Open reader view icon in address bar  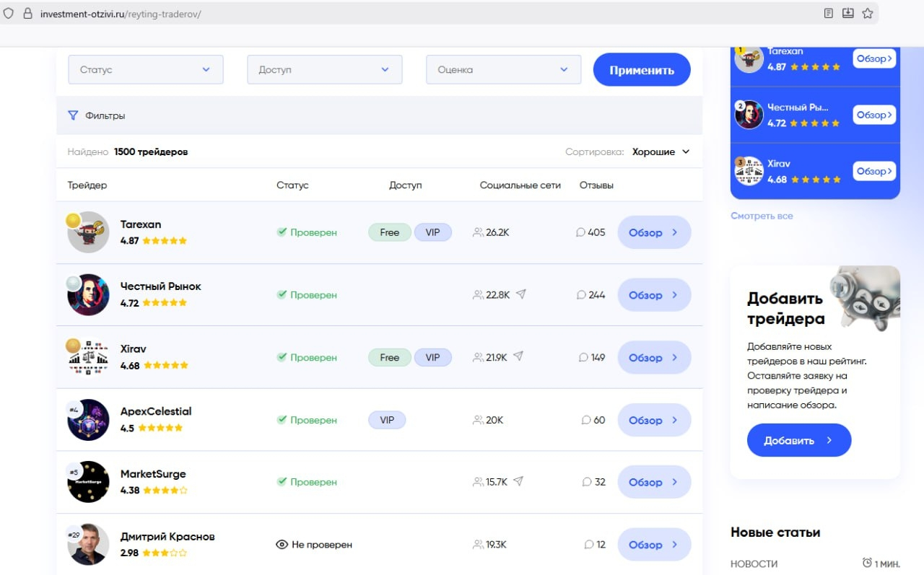click(x=829, y=13)
